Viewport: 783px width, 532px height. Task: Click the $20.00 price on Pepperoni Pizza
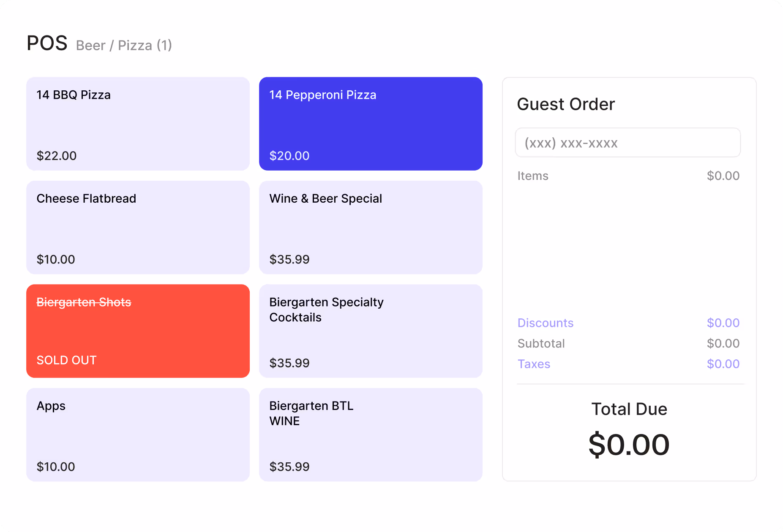289,156
